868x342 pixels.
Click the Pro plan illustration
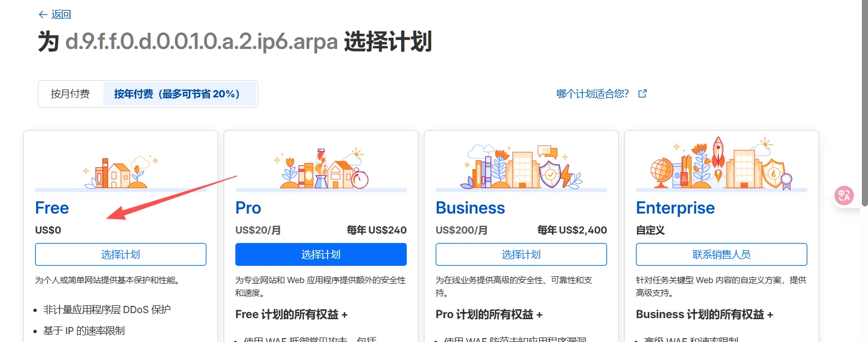pyautogui.click(x=321, y=170)
